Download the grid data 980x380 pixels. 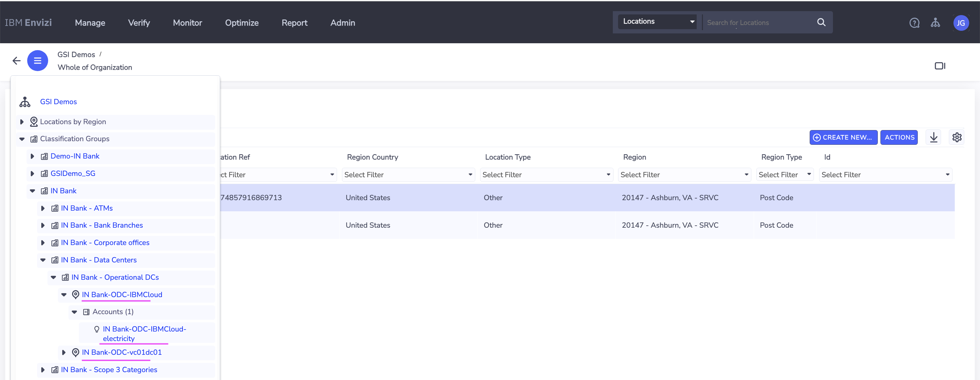pos(933,137)
